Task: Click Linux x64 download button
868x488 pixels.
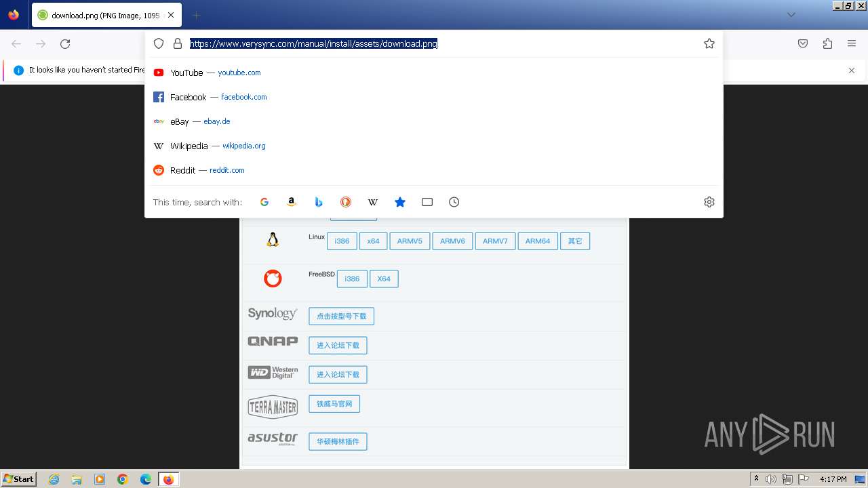Action: pyautogui.click(x=374, y=241)
